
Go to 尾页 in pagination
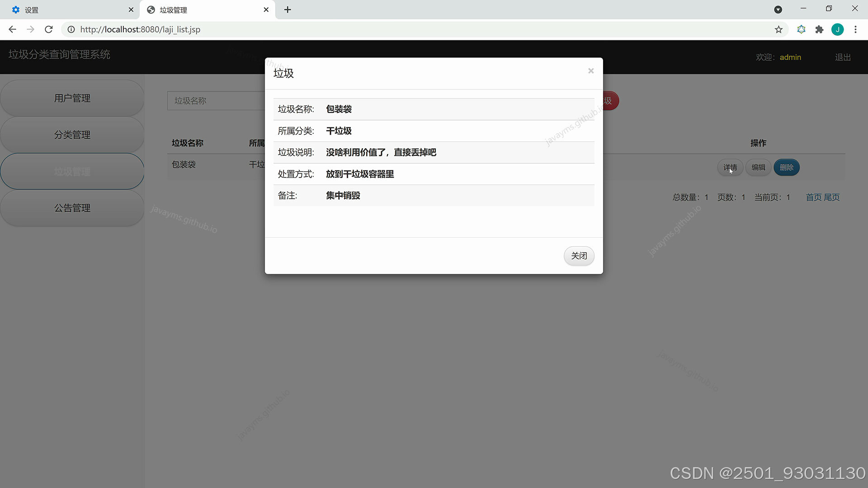[831, 197]
